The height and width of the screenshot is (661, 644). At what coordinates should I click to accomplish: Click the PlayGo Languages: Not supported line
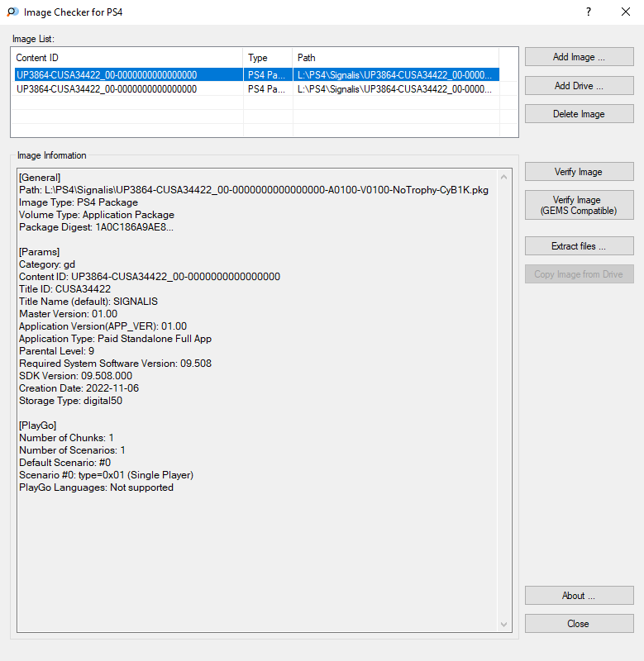[96, 487]
